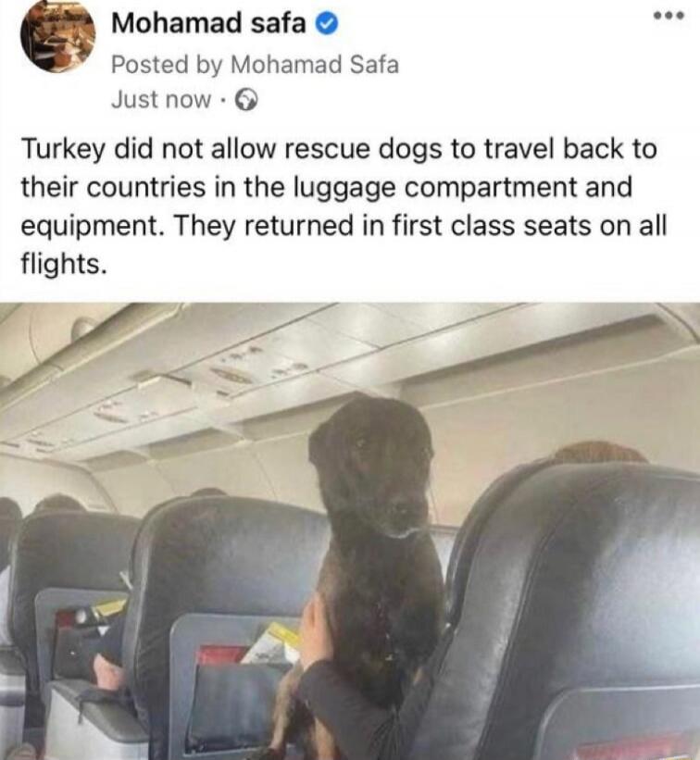Image resolution: width=700 pixels, height=760 pixels.
Task: Open Mohamad safa's profile picture
Action: (57, 37)
